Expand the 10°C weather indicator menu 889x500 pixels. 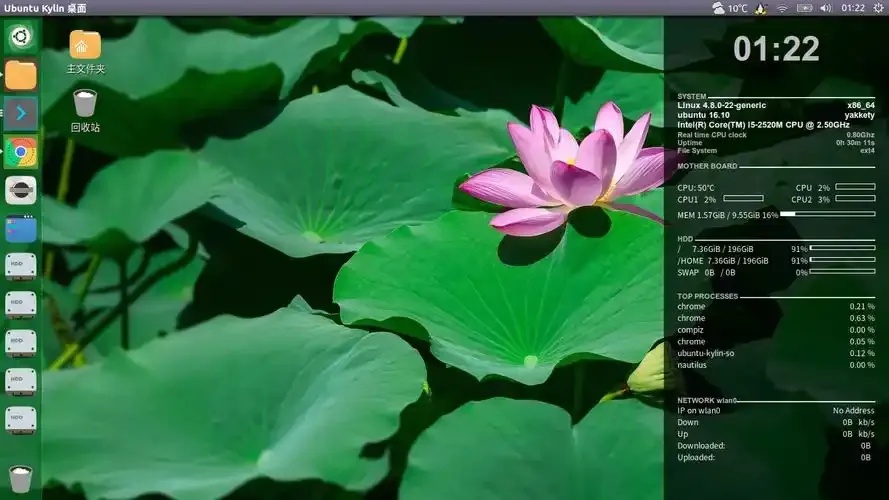(x=730, y=8)
